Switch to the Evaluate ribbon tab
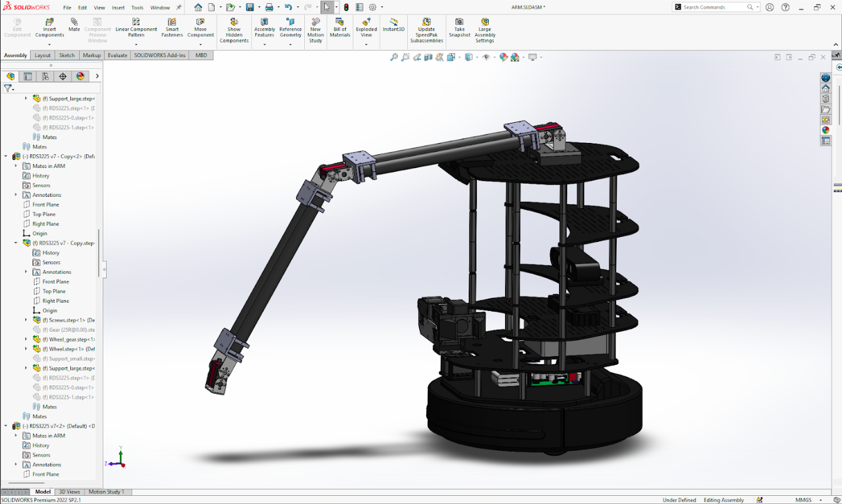This screenshot has width=842, height=504. coord(117,55)
